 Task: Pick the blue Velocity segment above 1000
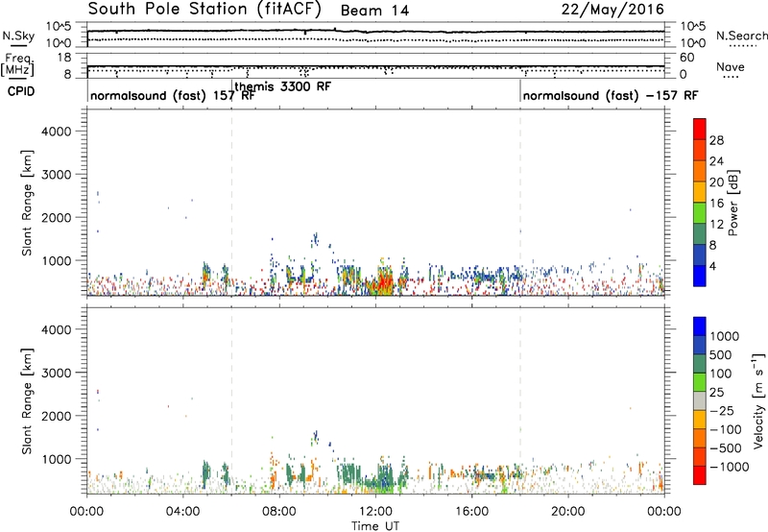(700, 326)
